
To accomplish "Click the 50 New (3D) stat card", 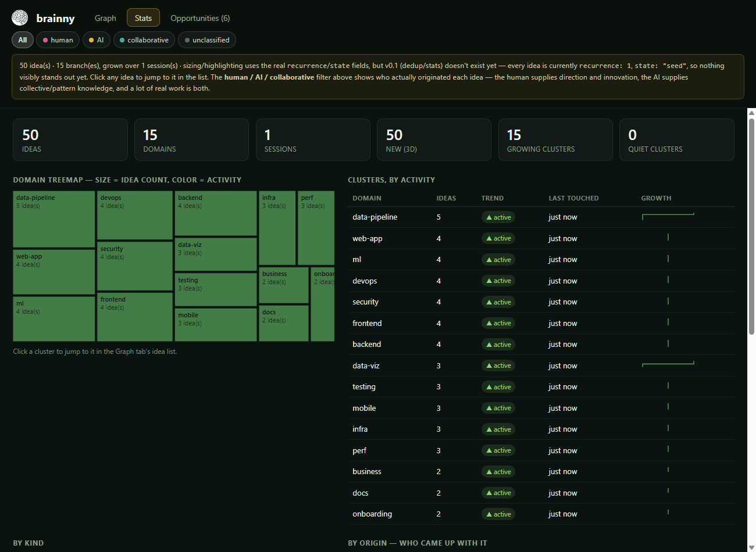I will point(434,139).
